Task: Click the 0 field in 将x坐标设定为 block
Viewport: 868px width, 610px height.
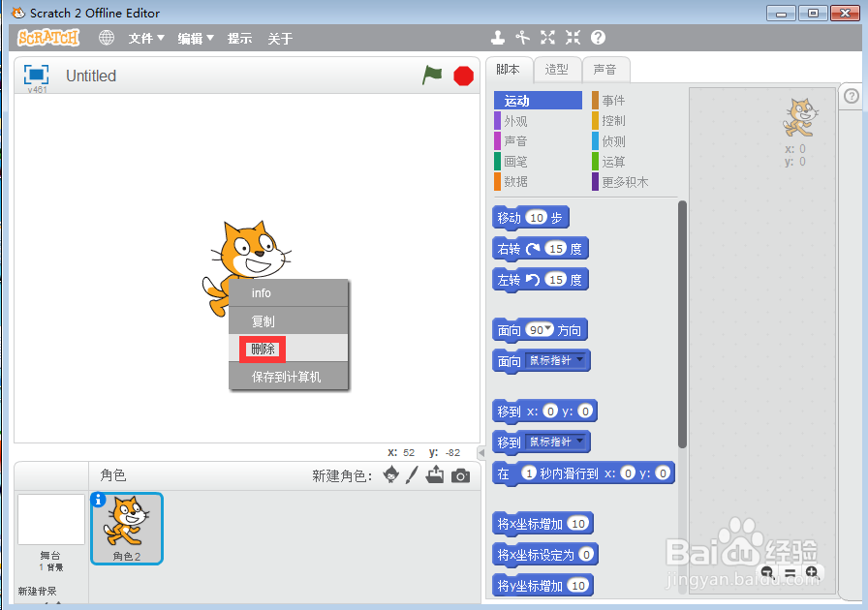Action: pos(586,554)
